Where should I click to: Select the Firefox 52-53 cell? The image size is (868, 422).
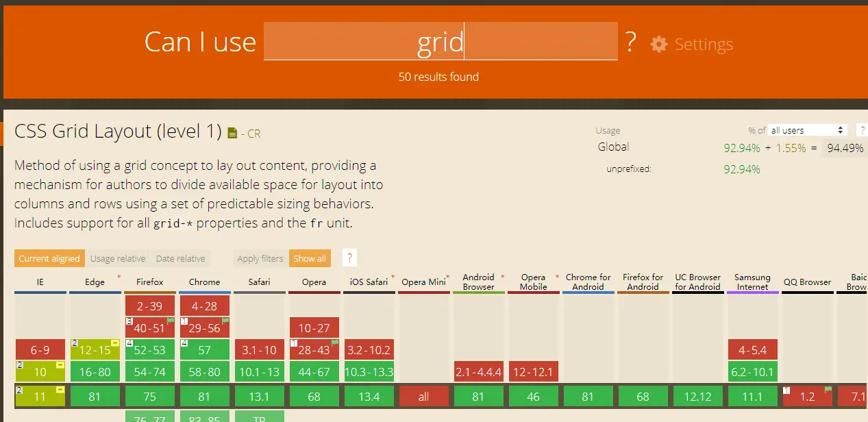click(x=150, y=349)
